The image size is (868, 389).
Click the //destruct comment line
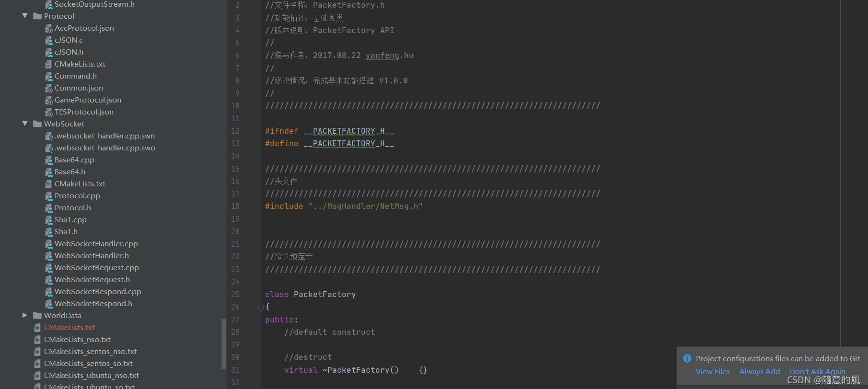coord(308,357)
